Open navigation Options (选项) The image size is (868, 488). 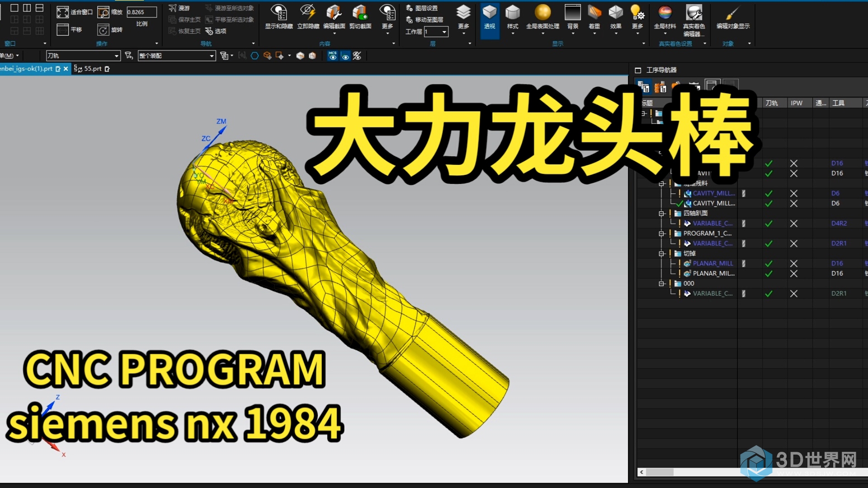216,31
